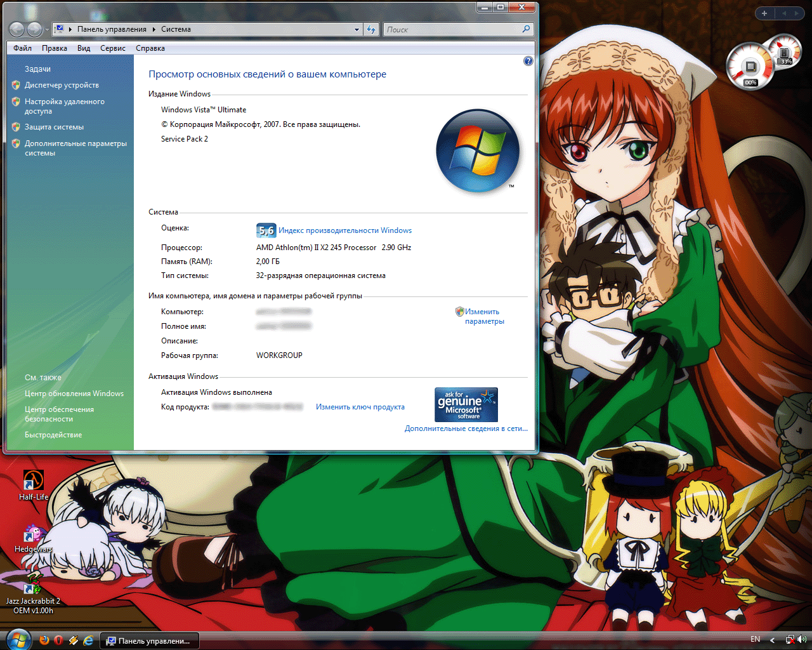The image size is (812, 650).
Task: Click the sidebar next gadgets arrow
Action: coord(797,13)
